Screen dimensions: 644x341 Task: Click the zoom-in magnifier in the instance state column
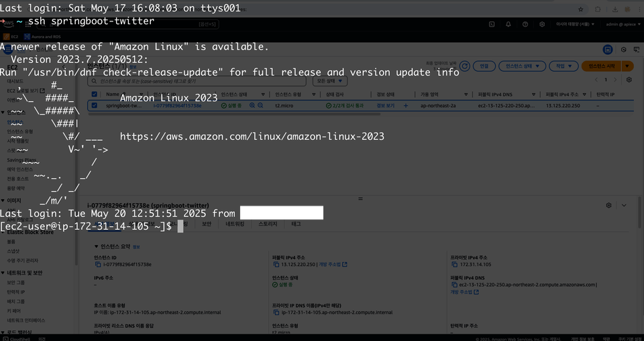(252, 105)
